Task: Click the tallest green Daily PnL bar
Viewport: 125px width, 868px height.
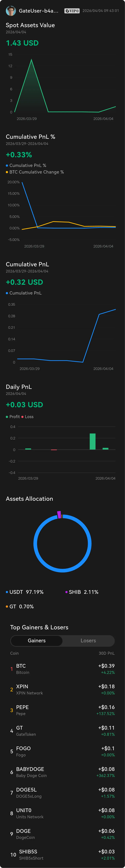Action: click(x=93, y=441)
